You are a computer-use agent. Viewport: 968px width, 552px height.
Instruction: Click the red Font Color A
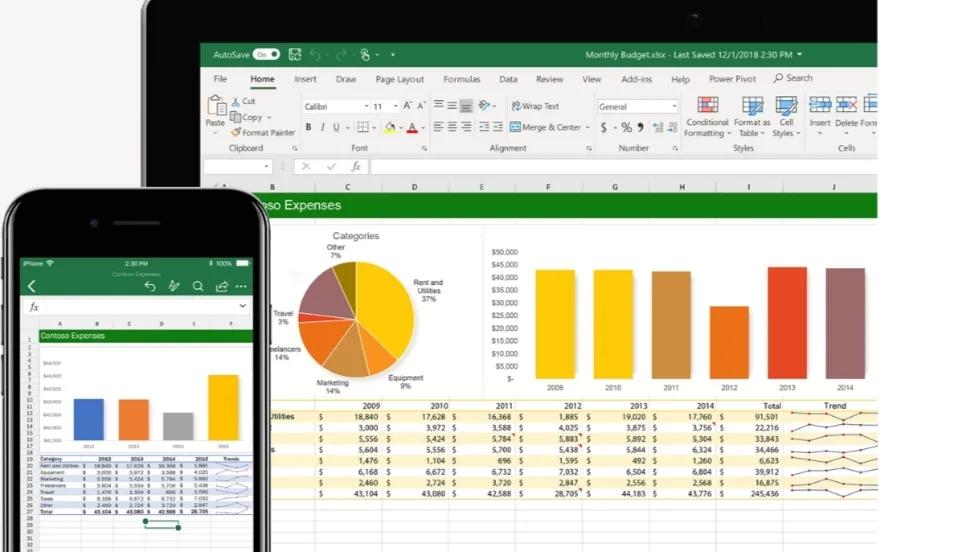[412, 128]
